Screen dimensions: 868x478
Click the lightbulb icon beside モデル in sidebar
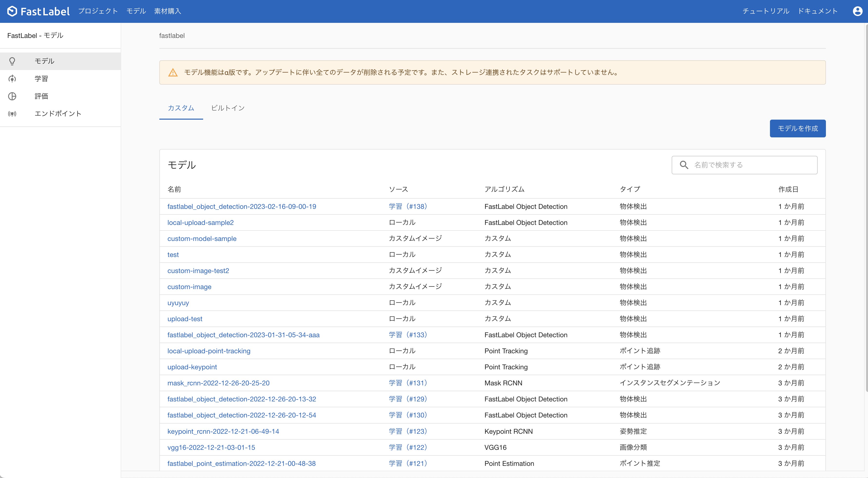click(x=12, y=61)
